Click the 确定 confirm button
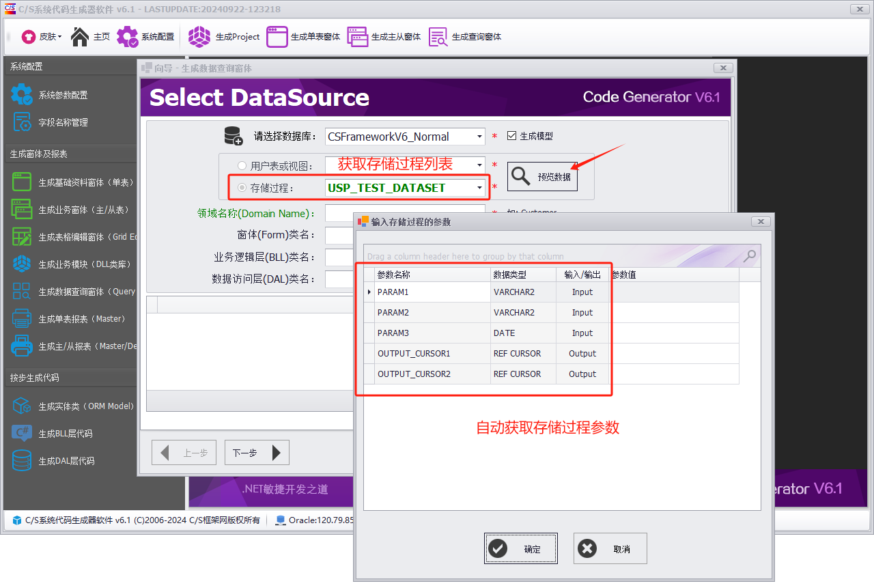Image resolution: width=874 pixels, height=588 pixels. point(521,548)
